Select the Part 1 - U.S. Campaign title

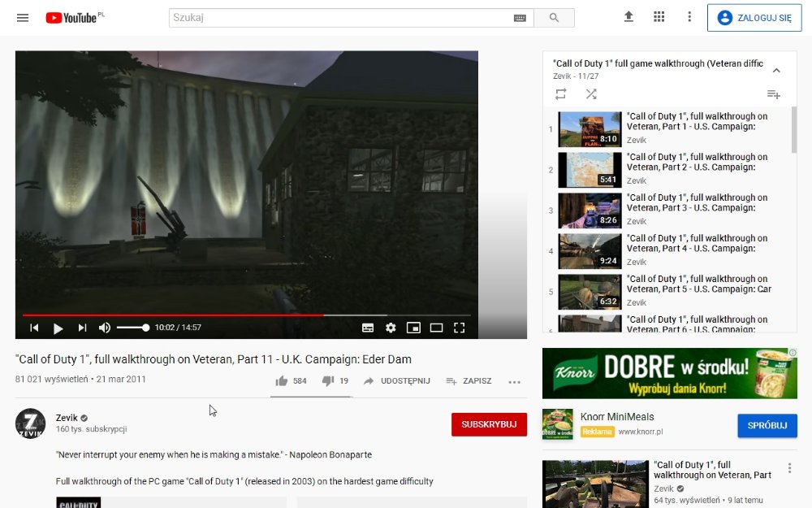coord(697,121)
